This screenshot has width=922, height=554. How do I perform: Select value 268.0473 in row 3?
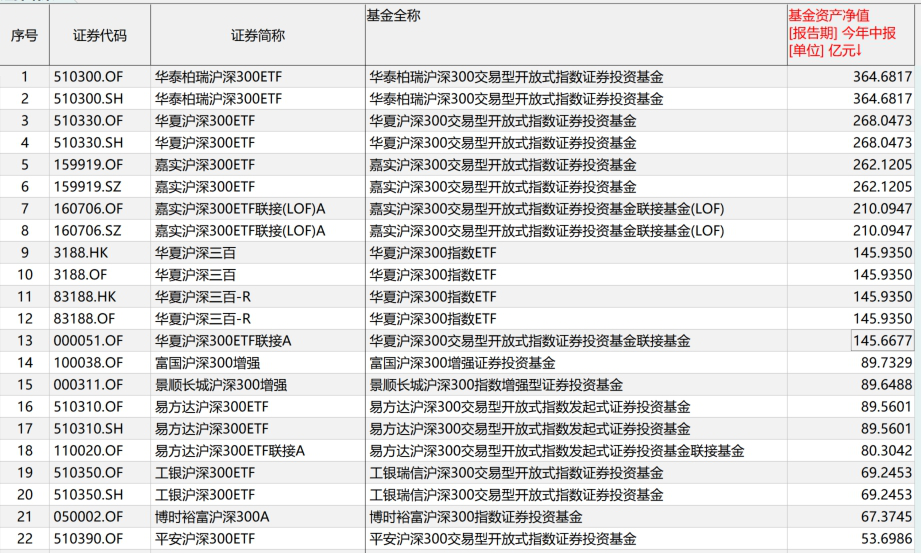[883, 121]
